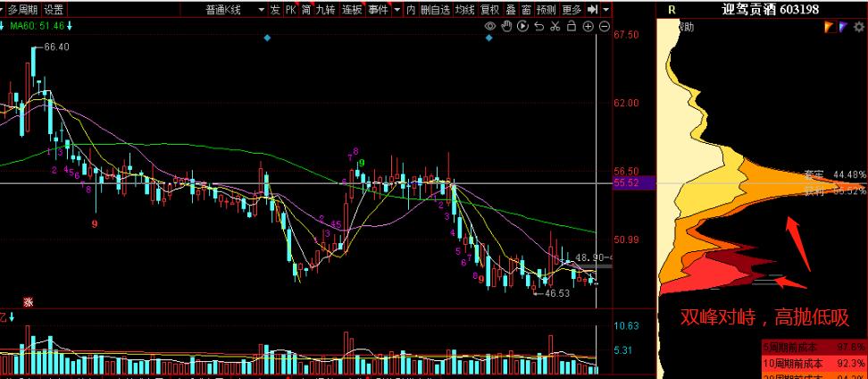Viewport: 868px width, 379px height.
Task: Toggle the chart lock icon
Action: tap(572, 27)
